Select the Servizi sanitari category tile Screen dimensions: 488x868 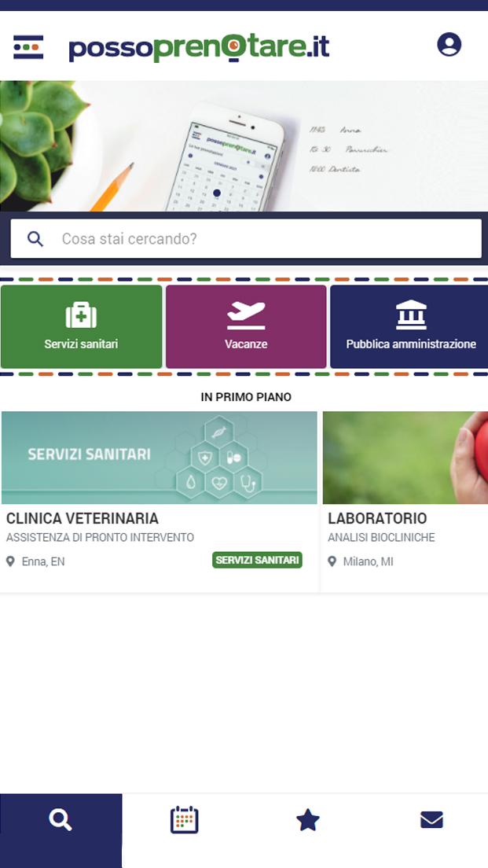82,326
